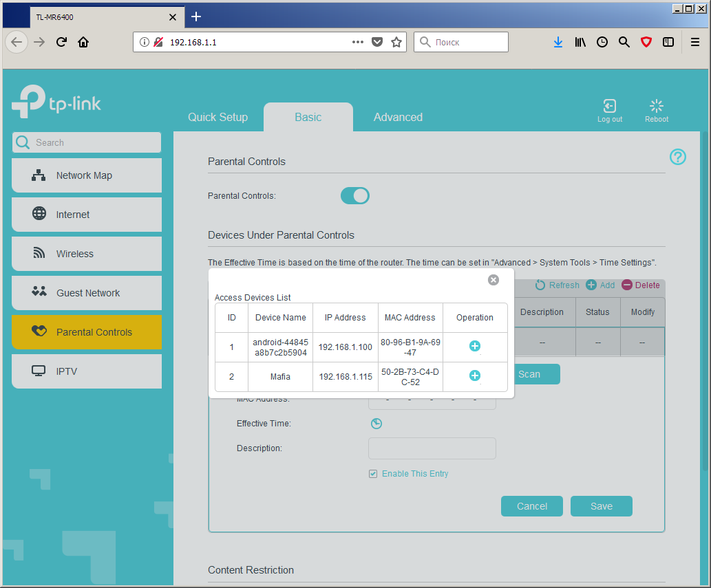Screen dimensions: 711x588
Task: Select Guest Network in the sidebar
Action: 87,293
